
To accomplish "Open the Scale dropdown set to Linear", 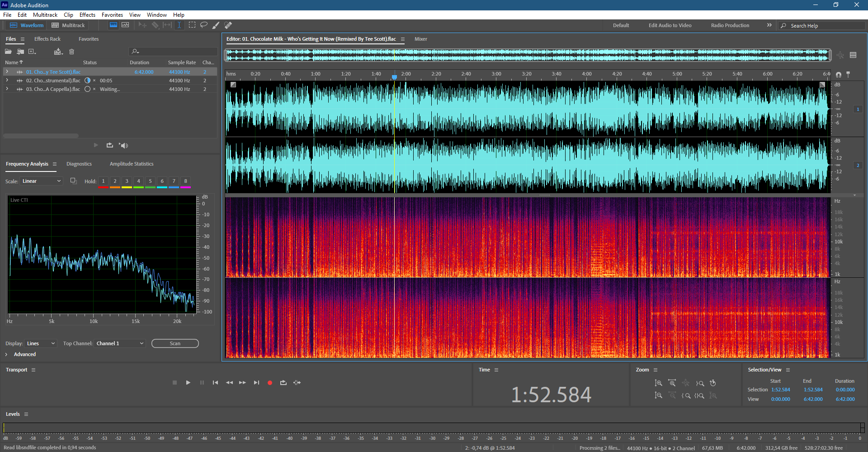I will point(41,181).
